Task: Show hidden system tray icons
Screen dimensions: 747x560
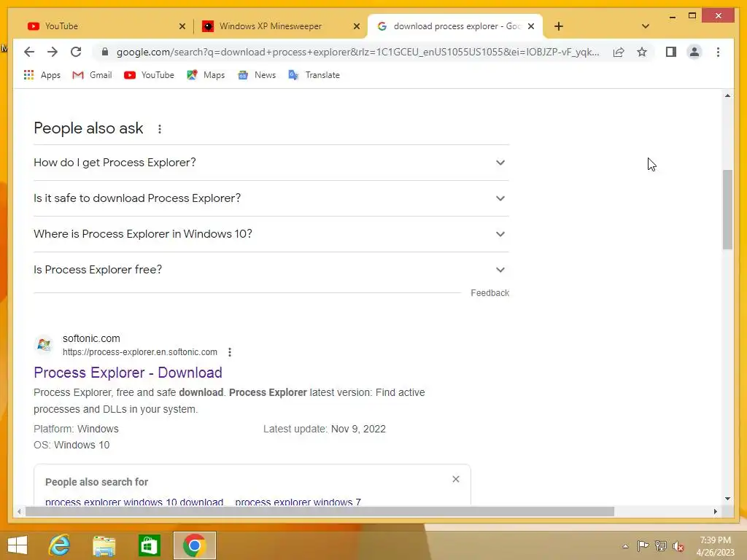Action: (625, 546)
